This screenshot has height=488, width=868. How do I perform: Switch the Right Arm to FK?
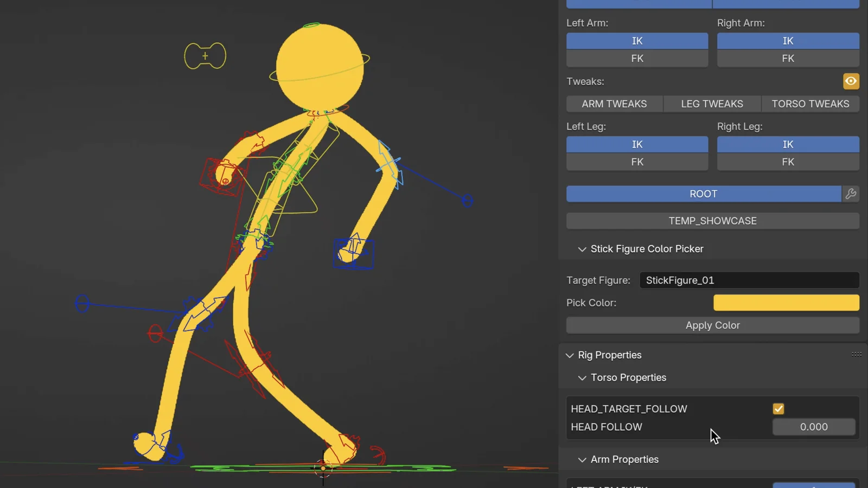click(788, 58)
